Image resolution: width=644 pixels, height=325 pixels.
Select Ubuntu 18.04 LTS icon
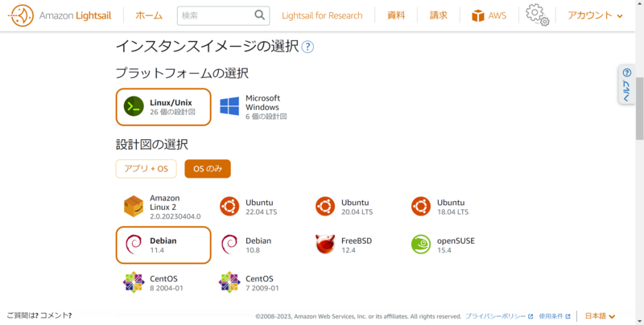[x=421, y=207]
